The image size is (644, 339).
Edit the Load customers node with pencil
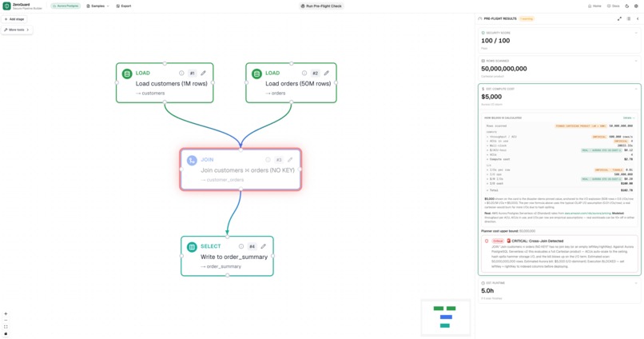pyautogui.click(x=203, y=73)
